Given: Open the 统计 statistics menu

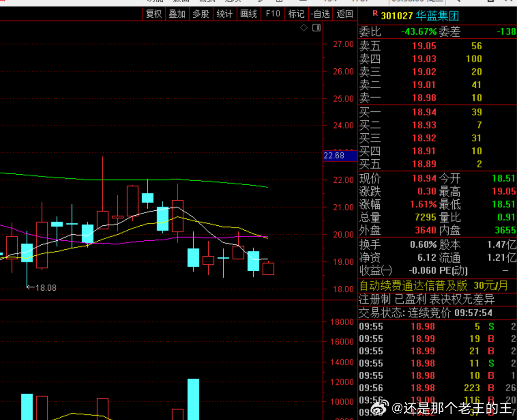Looking at the screenshot, I should (225, 14).
